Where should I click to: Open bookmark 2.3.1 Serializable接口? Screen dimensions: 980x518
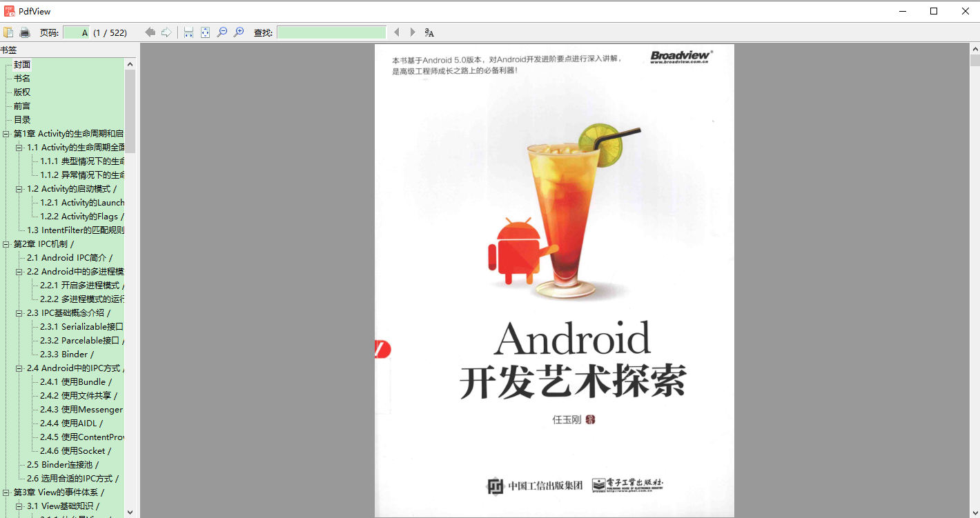coord(82,327)
